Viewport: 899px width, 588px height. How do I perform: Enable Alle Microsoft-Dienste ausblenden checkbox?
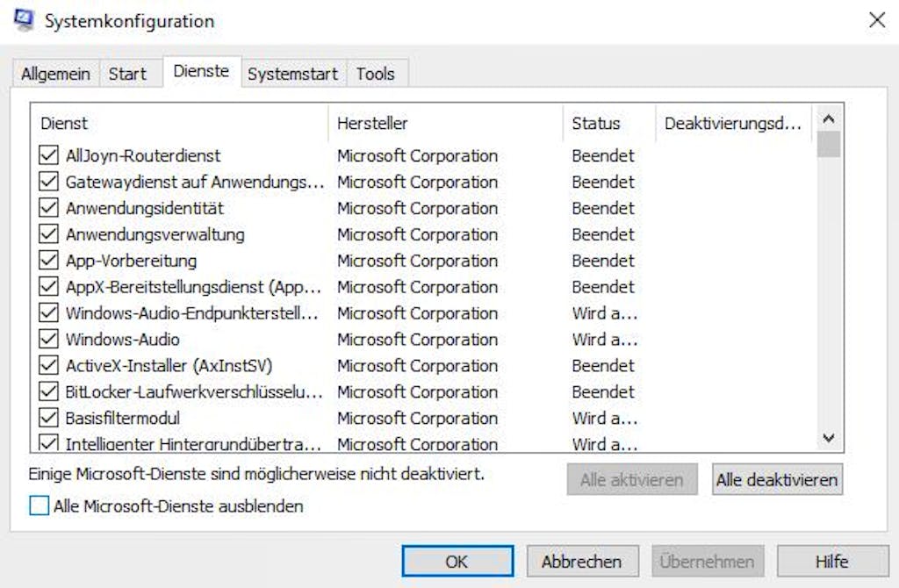point(39,506)
